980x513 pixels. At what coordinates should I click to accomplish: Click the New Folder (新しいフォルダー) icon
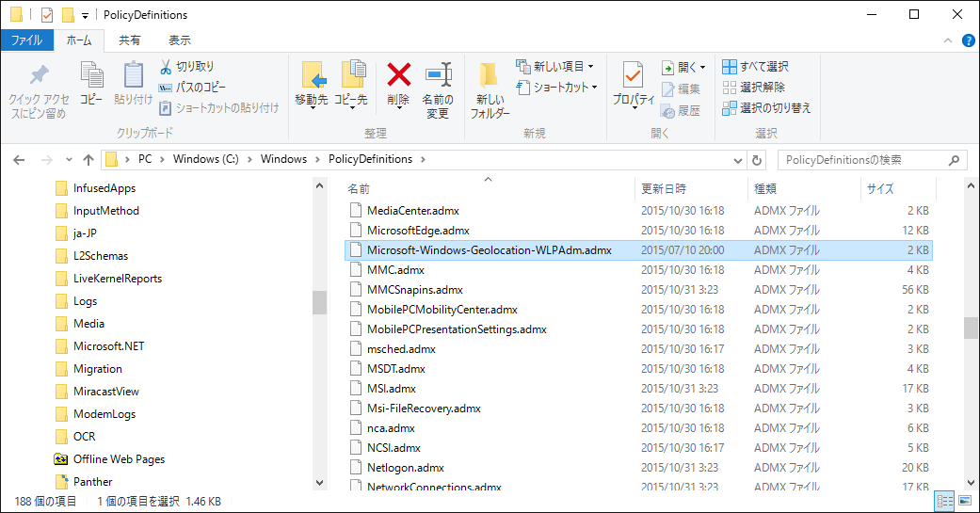point(490,76)
